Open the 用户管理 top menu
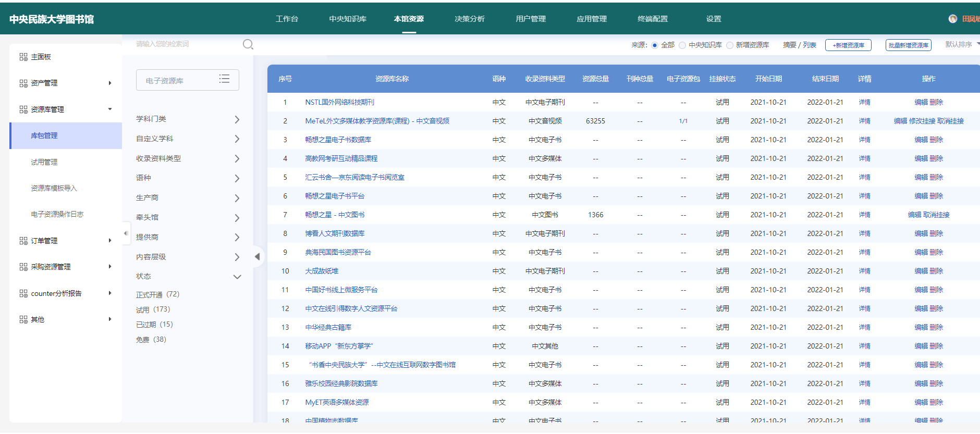The width and height of the screenshot is (980, 434). tap(530, 19)
